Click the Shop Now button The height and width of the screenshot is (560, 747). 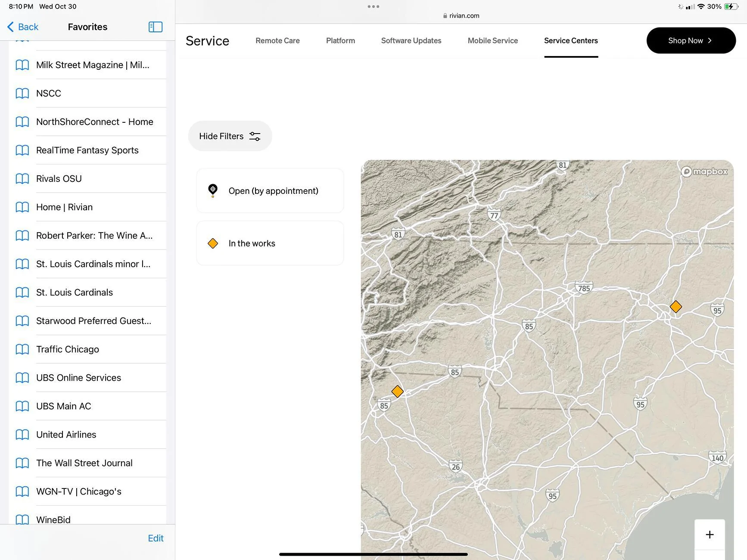[x=691, y=40]
